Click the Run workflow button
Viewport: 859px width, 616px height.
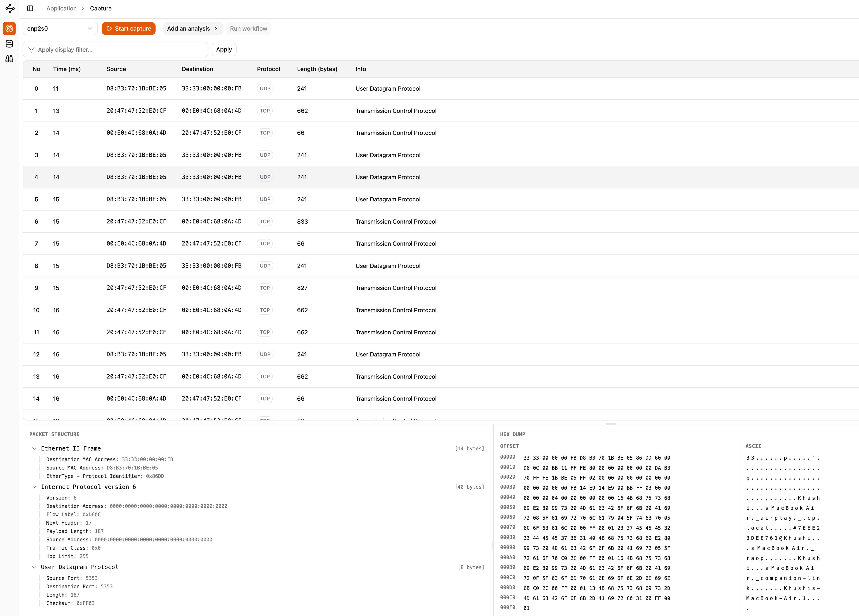point(248,29)
